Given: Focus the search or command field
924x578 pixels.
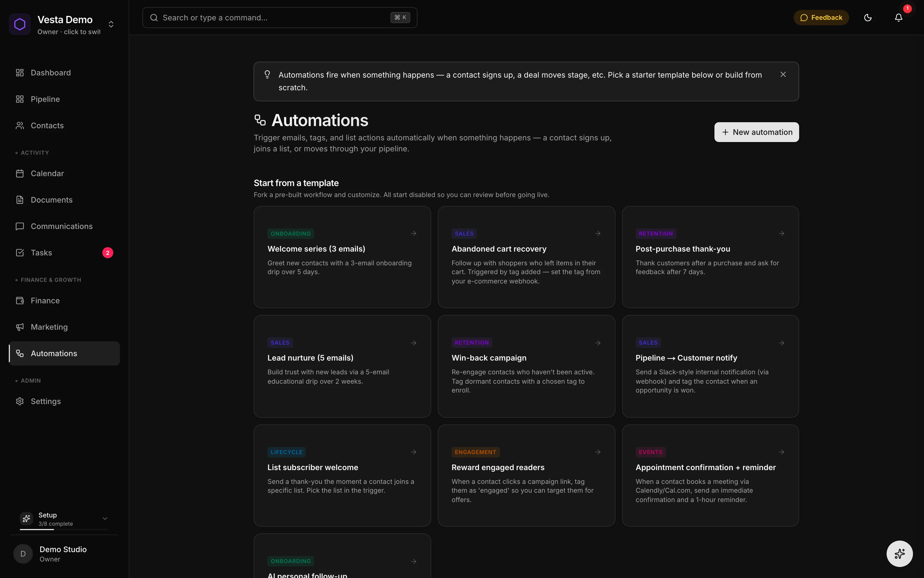Looking at the screenshot, I should point(279,18).
